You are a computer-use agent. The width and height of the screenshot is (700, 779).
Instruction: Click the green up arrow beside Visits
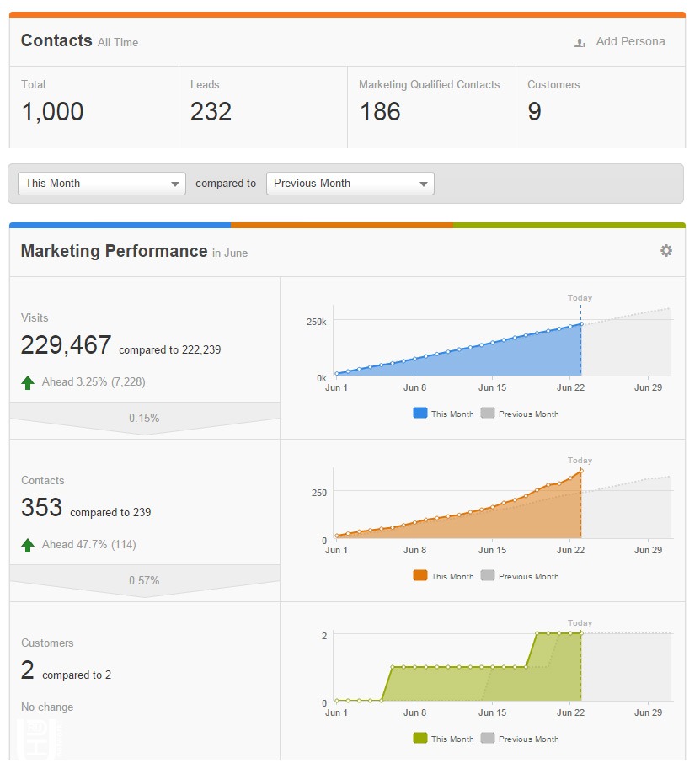click(28, 382)
